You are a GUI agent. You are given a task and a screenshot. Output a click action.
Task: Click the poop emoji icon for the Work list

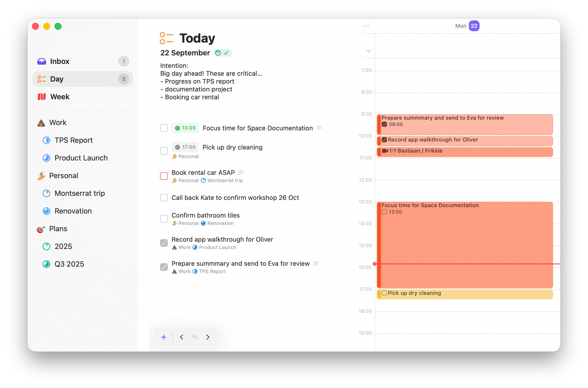pos(41,122)
